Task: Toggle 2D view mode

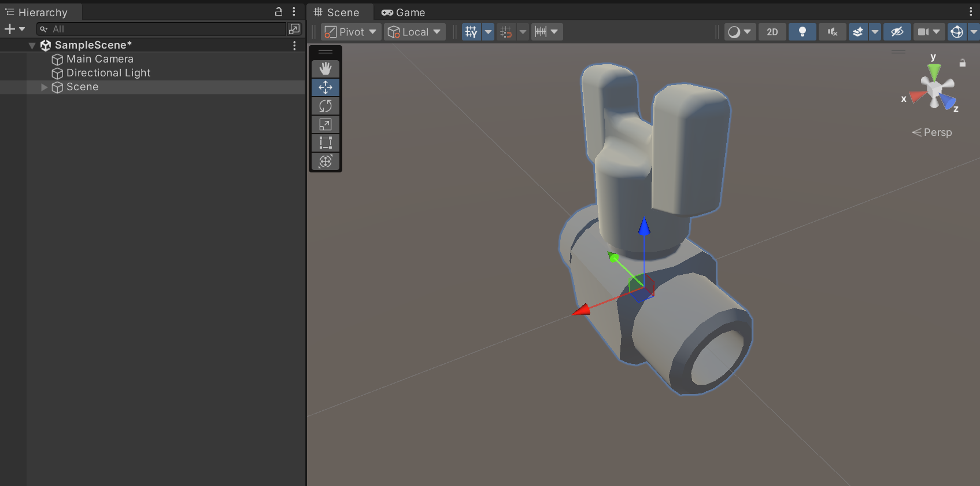Action: point(772,32)
